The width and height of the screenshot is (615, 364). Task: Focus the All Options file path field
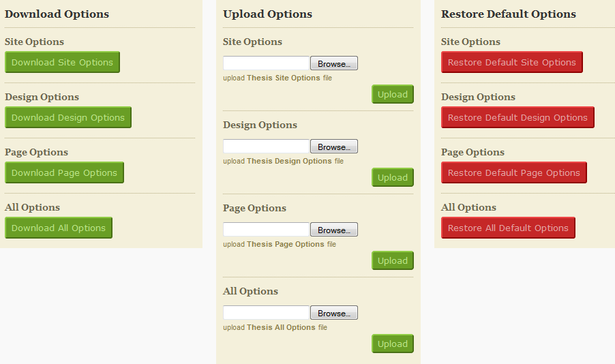(267, 313)
